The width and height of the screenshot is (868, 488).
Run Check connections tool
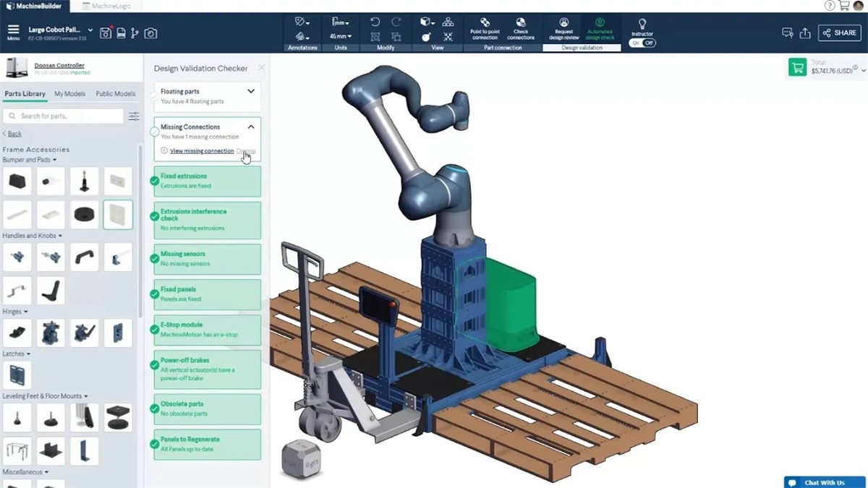tap(521, 27)
